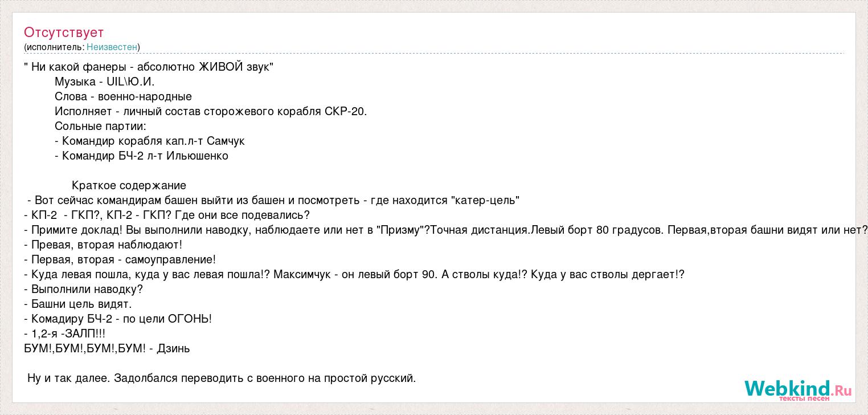Click the line "по цели ОГОНЬ!"
Viewport: 868px width, 415px height.
[118, 319]
